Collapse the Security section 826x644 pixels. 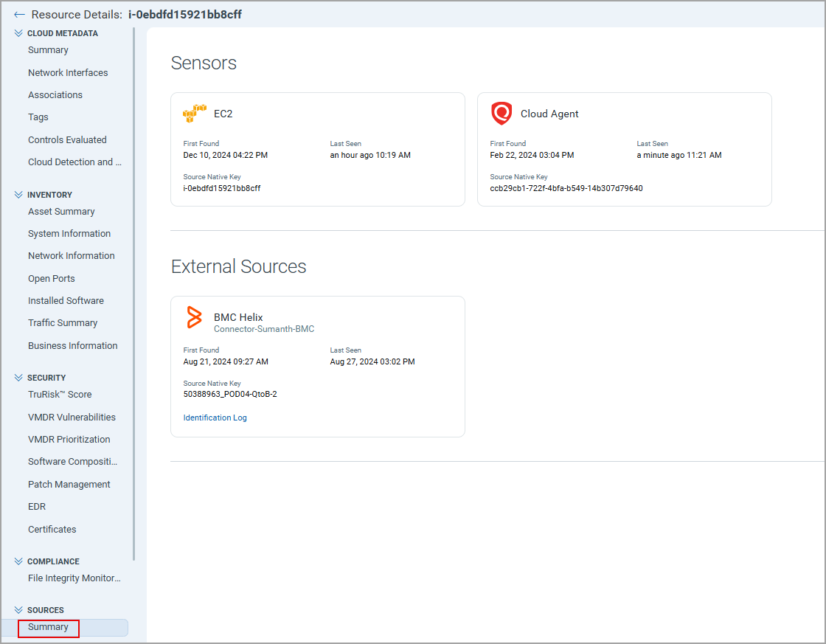(x=18, y=378)
